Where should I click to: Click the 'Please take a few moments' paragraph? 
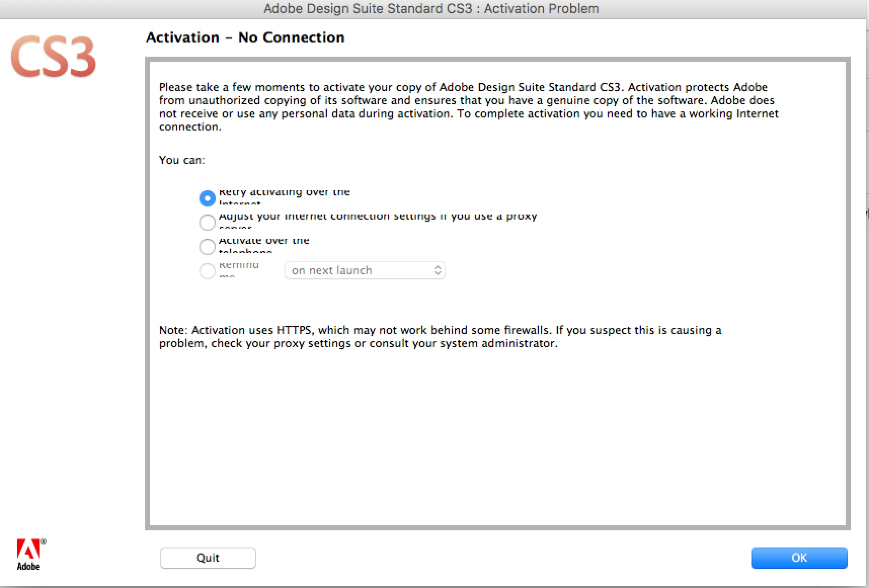tap(468, 107)
